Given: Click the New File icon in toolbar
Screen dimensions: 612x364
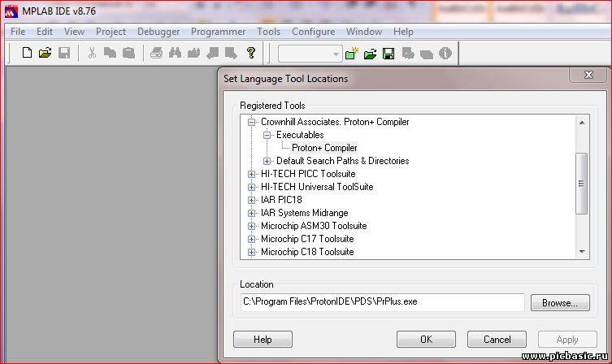Looking at the screenshot, I should pos(27,53).
